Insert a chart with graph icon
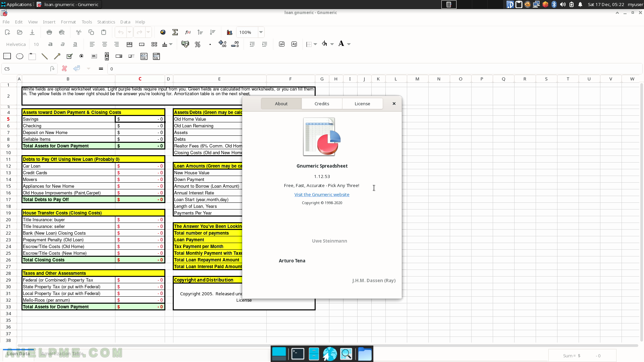The image size is (644, 362). point(229,32)
